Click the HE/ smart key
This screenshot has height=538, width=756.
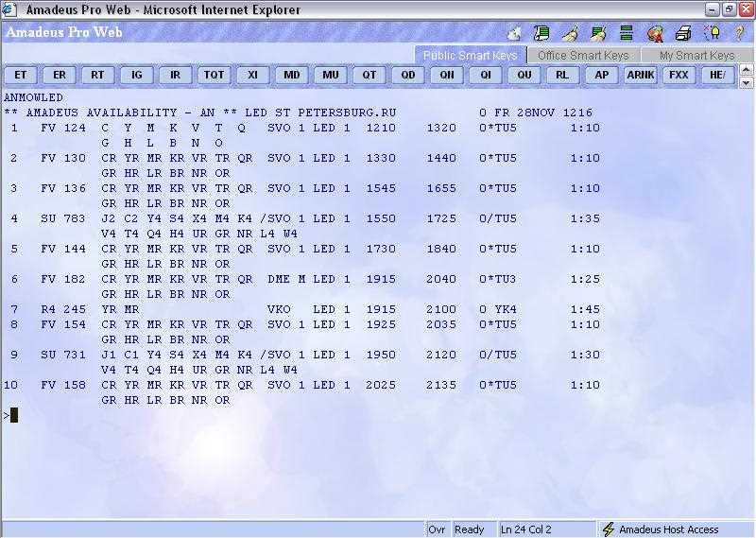[717, 75]
